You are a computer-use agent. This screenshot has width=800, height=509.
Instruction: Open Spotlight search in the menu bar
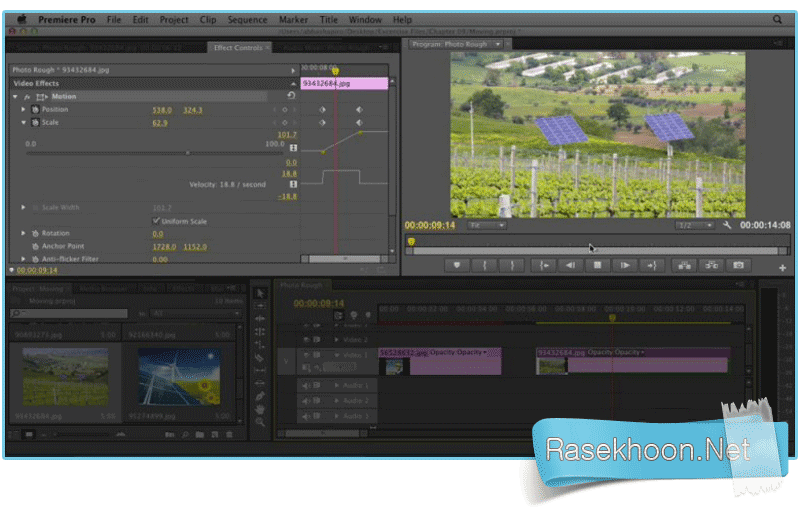[x=777, y=19]
